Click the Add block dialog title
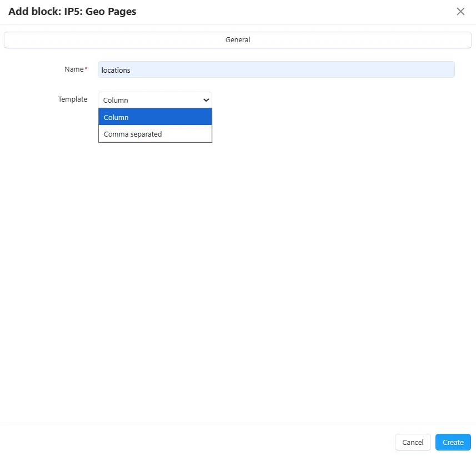 click(x=72, y=12)
